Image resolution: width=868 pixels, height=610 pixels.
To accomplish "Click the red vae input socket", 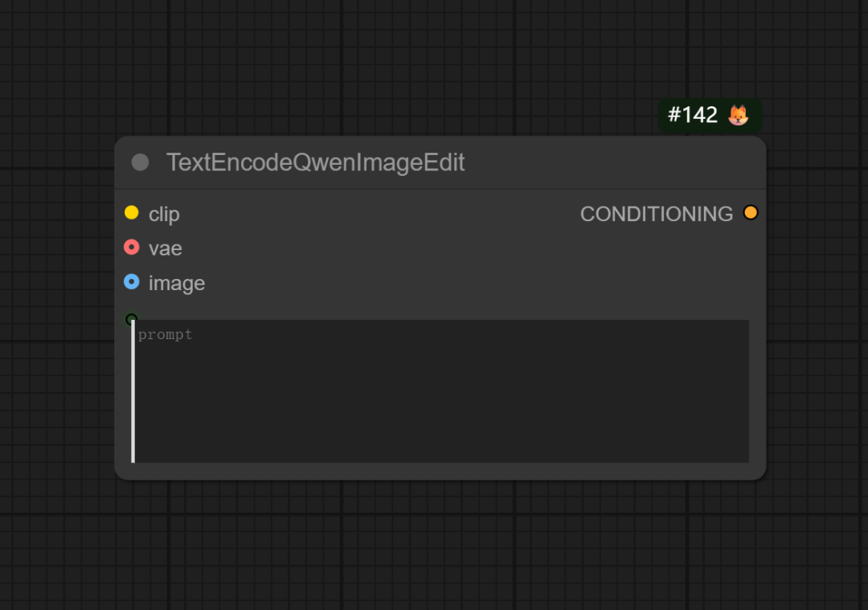I will (132, 248).
